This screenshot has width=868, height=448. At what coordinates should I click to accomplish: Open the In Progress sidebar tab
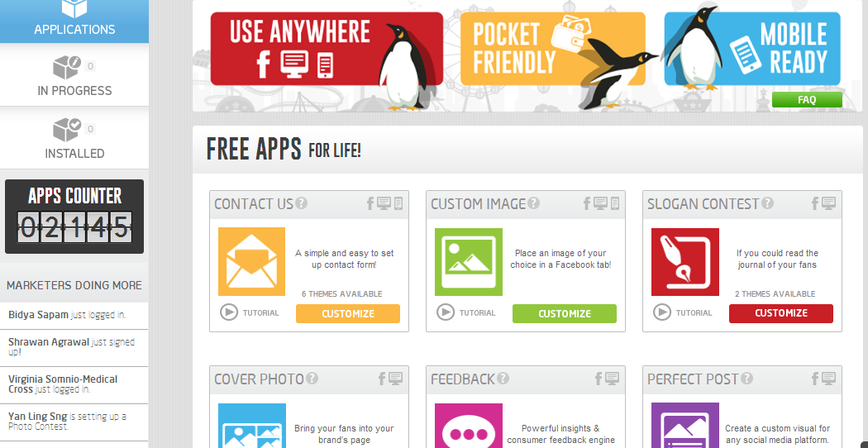[74, 75]
